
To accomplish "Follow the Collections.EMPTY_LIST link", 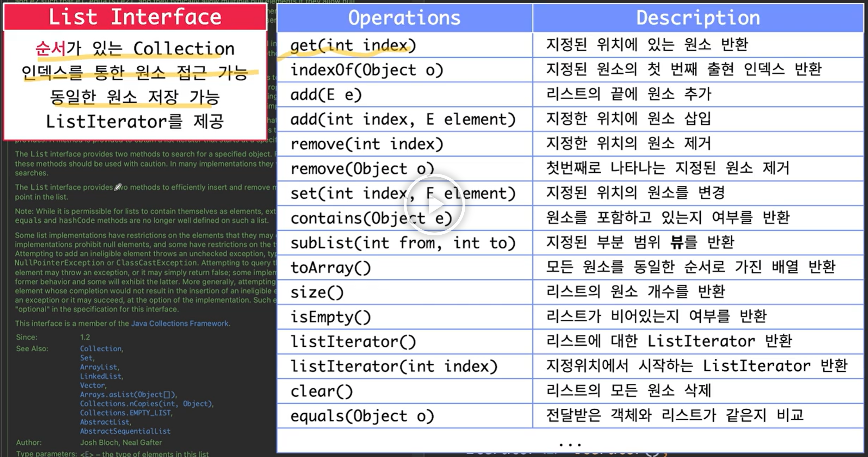I will [x=125, y=413].
